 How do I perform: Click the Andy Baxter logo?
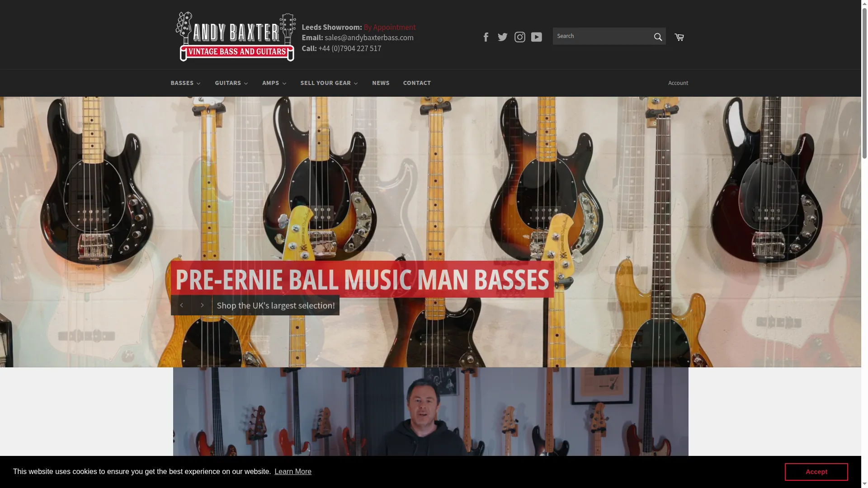click(236, 37)
